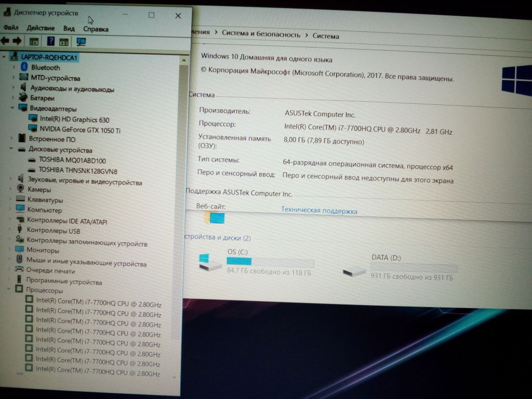This screenshot has width=532, height=399.
Task: Click the Device Manager scrollbar up arrow
Action: [x=183, y=61]
